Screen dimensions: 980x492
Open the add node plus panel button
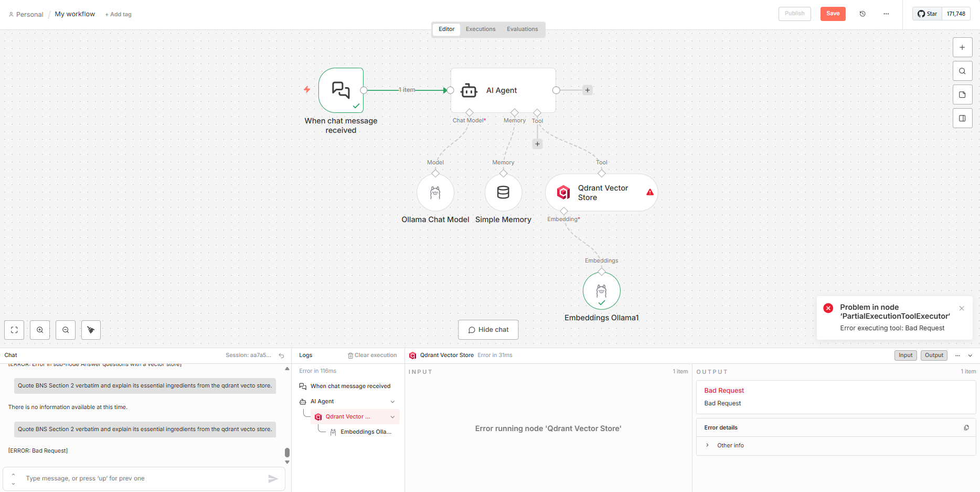[962, 47]
